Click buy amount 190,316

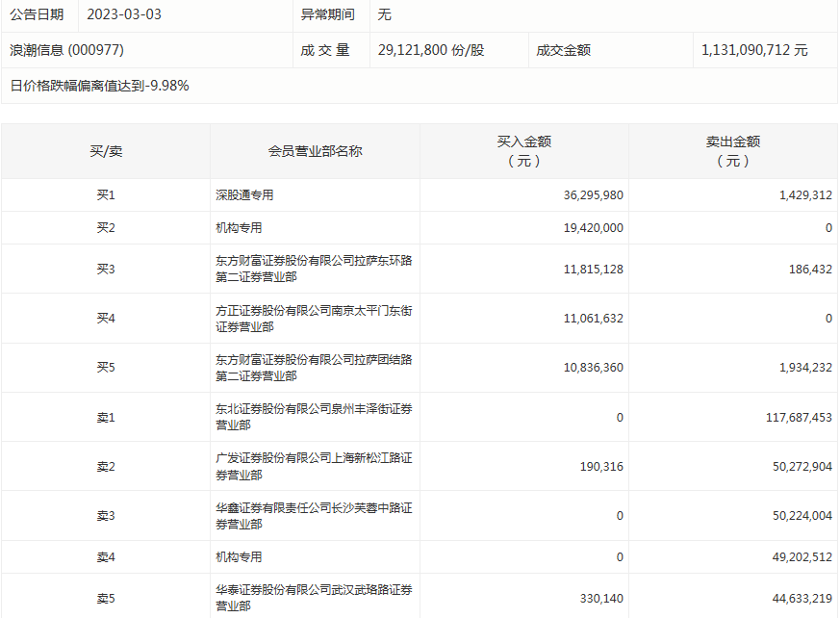[x=601, y=467]
